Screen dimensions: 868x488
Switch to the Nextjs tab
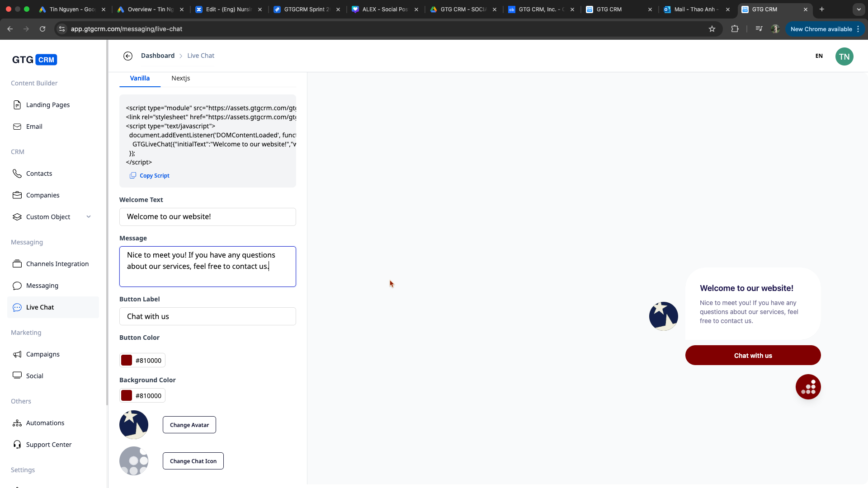point(181,78)
